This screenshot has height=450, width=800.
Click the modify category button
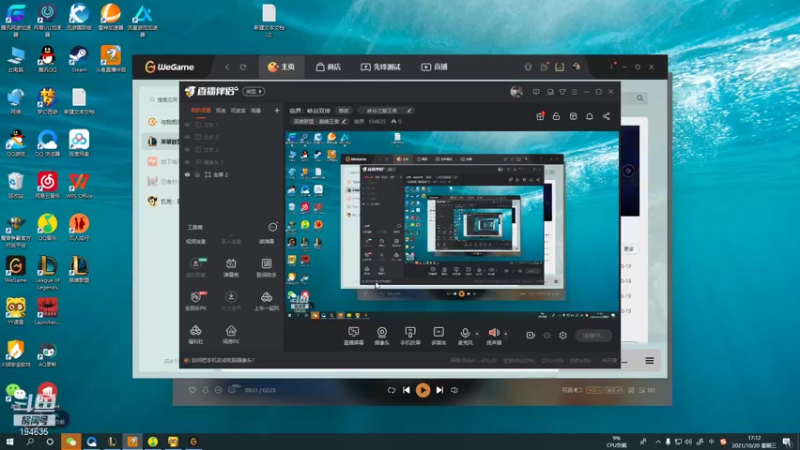click(344, 110)
